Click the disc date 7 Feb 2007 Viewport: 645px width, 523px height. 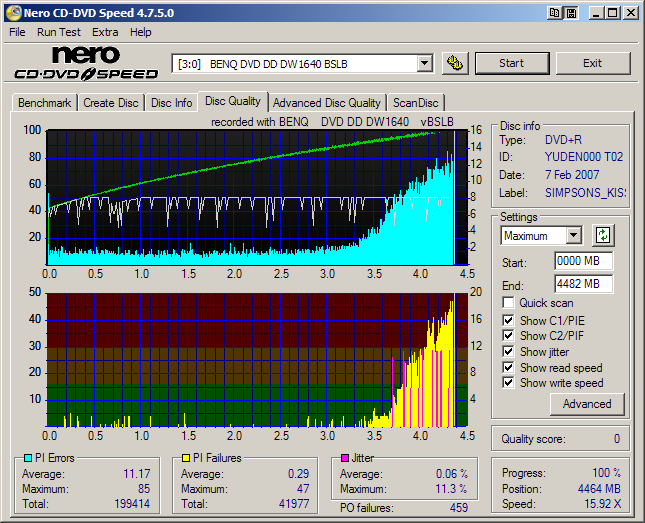[572, 175]
